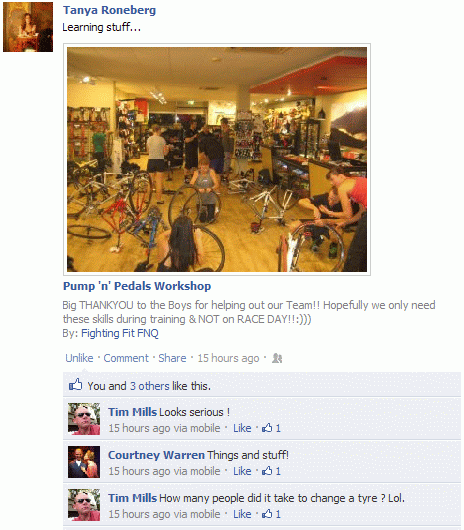Visit the Fighting Fit FNQ page
The height and width of the screenshot is (530, 464).
[x=120, y=333]
